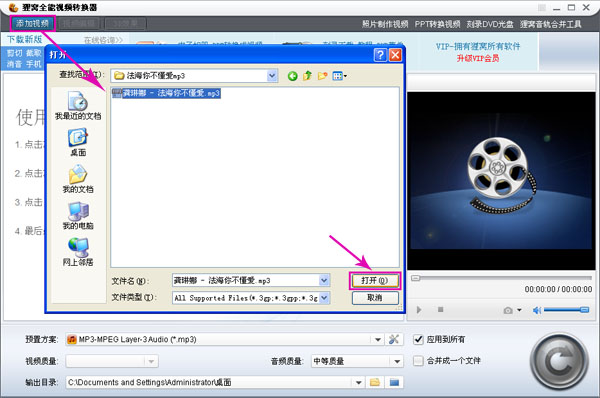600x398 pixels.
Task: Click the 取消 cancel button
Action: click(x=375, y=297)
